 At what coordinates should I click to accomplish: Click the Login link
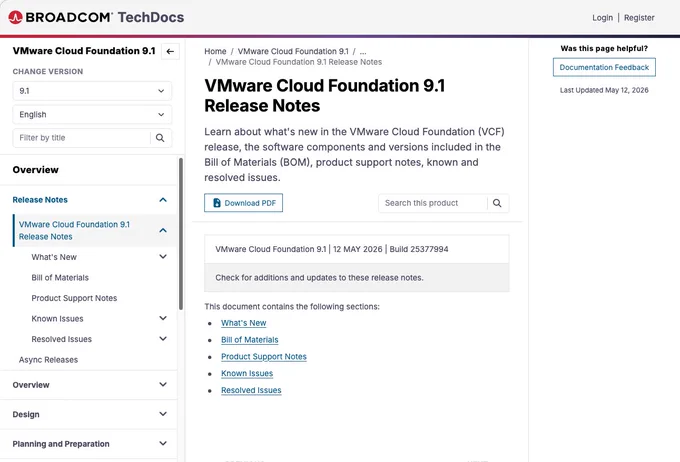pos(602,18)
